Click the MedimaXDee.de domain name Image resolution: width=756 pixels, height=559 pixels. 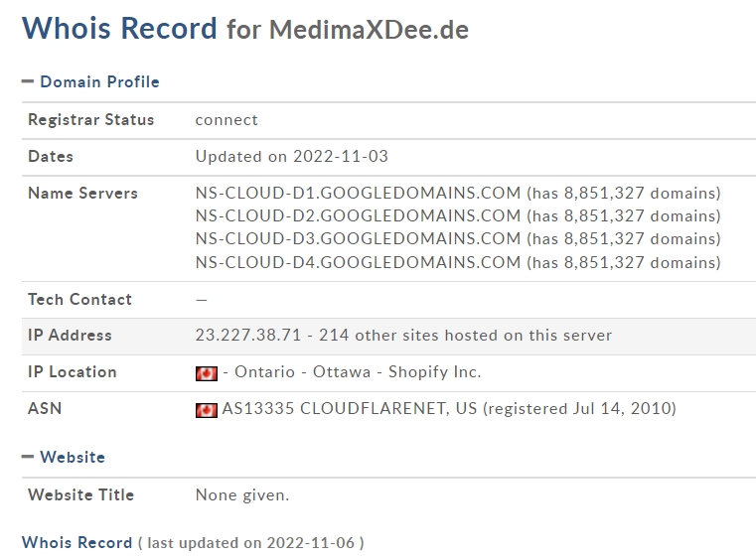(369, 30)
